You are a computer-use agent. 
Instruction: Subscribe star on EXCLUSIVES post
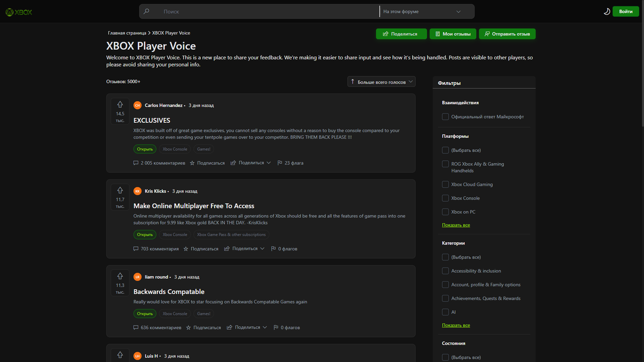coord(207,163)
